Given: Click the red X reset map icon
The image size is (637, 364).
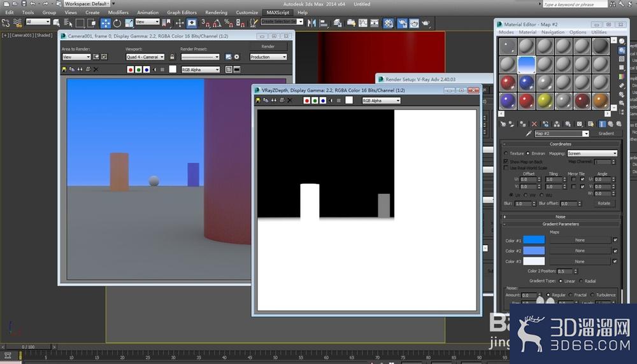Looking at the screenshot, I should pyautogui.click(x=534, y=124).
